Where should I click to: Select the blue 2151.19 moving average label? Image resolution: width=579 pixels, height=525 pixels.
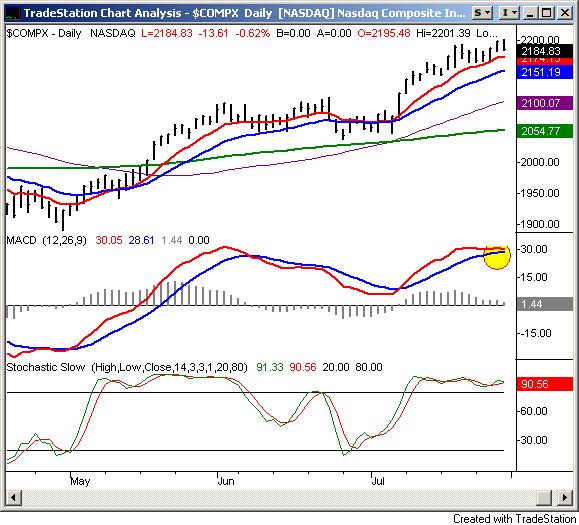click(545, 72)
